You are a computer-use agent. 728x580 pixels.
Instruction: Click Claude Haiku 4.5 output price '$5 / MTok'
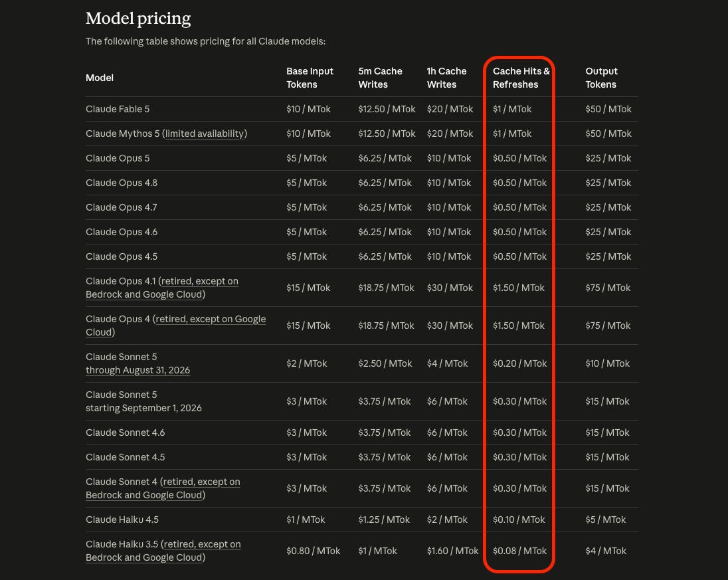tap(606, 520)
